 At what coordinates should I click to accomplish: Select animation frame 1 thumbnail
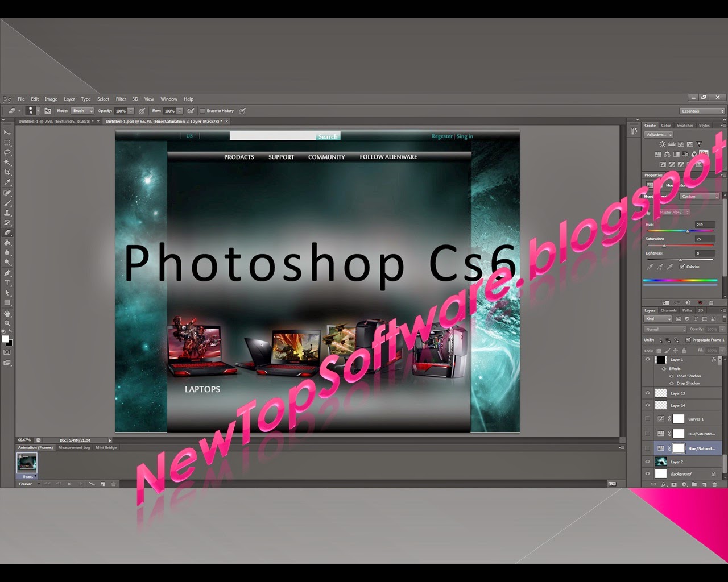tap(27, 463)
